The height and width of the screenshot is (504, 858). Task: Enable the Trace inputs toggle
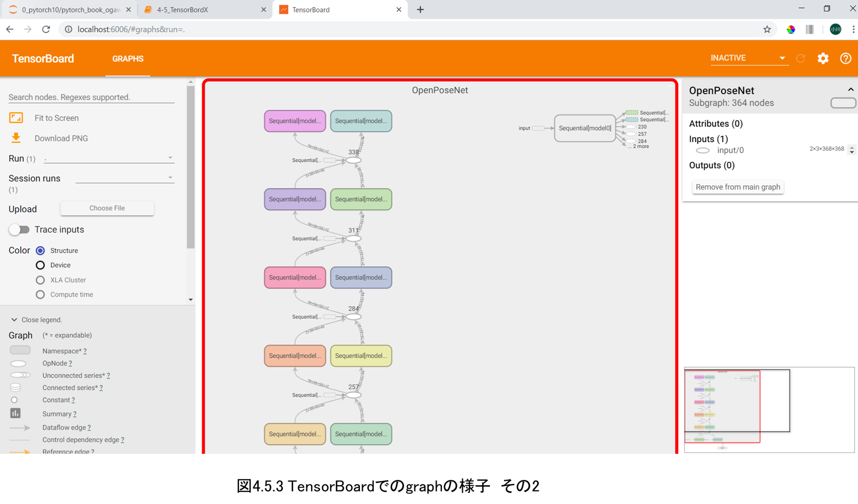[19, 229]
